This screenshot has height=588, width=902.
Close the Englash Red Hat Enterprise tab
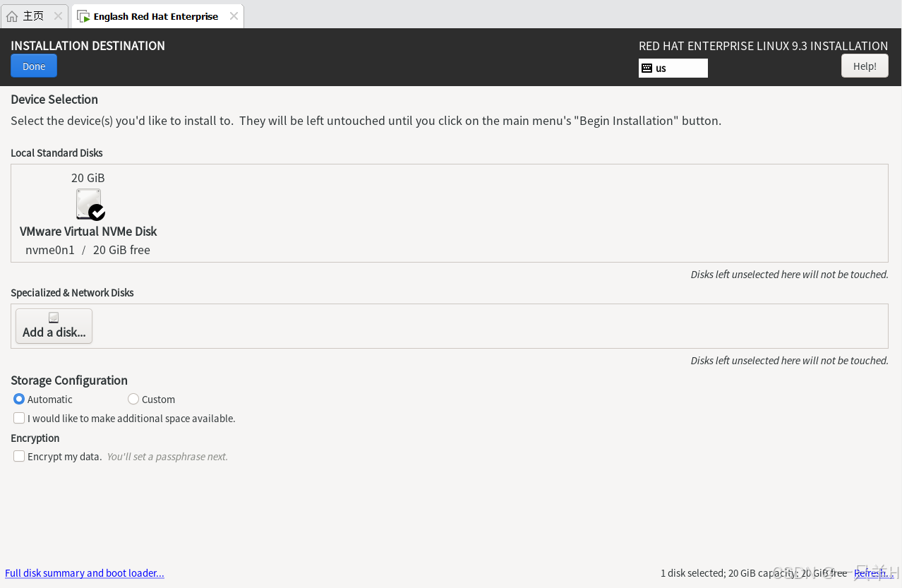click(x=234, y=16)
